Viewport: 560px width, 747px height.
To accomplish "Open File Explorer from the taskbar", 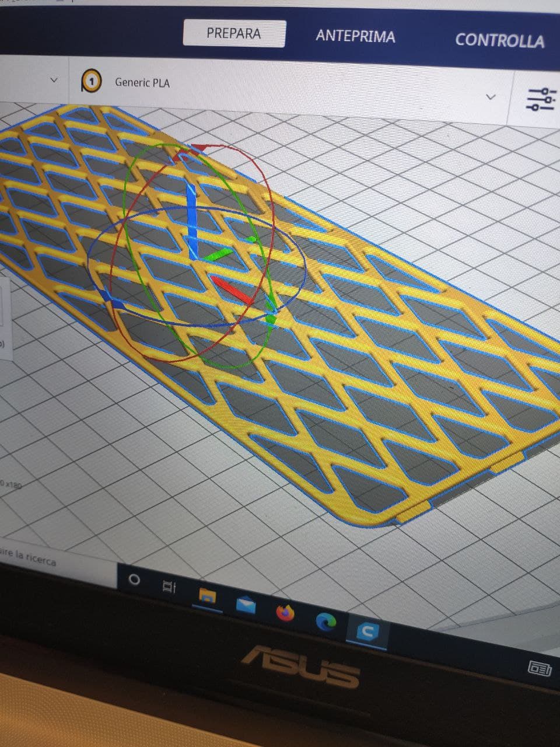I will click(x=208, y=596).
